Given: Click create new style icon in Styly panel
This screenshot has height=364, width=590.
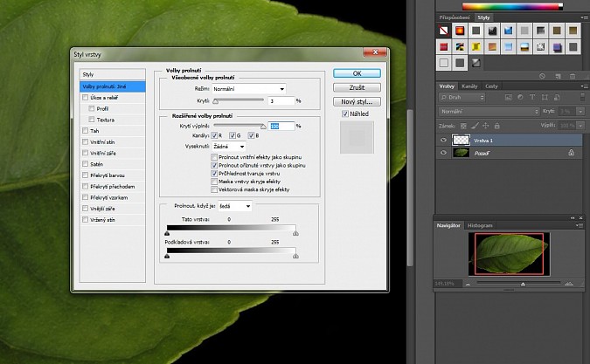Looking at the screenshot, I should (558, 76).
